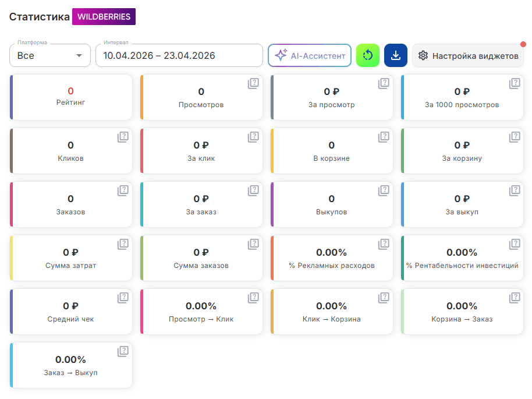Click the gear icon in Настройка виджетов
This screenshot has width=532, height=399.
click(423, 55)
